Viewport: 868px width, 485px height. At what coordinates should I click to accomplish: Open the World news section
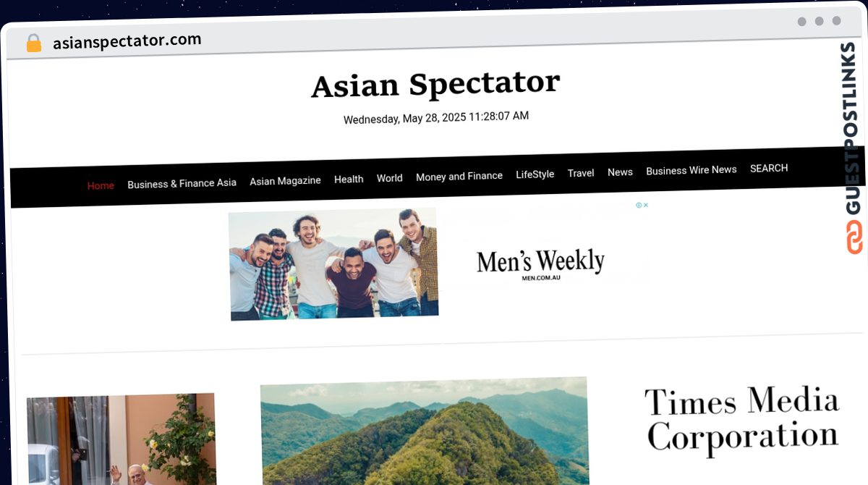tap(389, 177)
